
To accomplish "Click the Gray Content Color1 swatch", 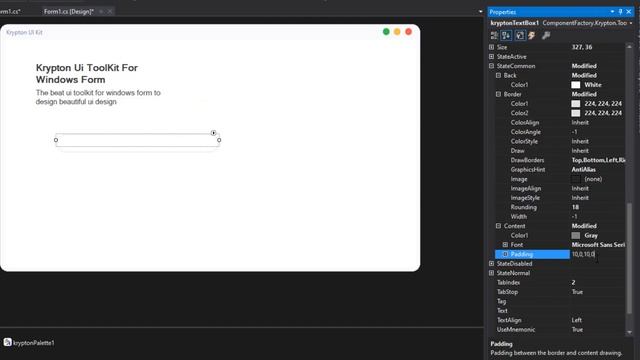I will pyautogui.click(x=576, y=236).
